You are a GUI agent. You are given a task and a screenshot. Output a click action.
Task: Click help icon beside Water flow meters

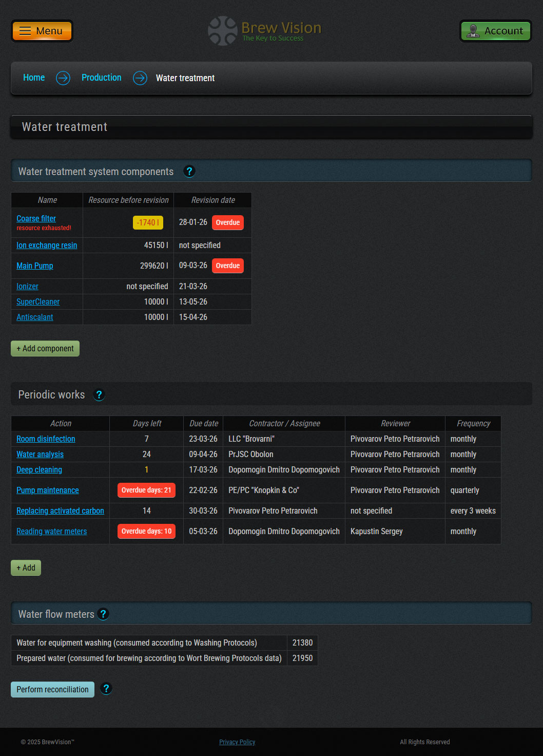click(103, 614)
